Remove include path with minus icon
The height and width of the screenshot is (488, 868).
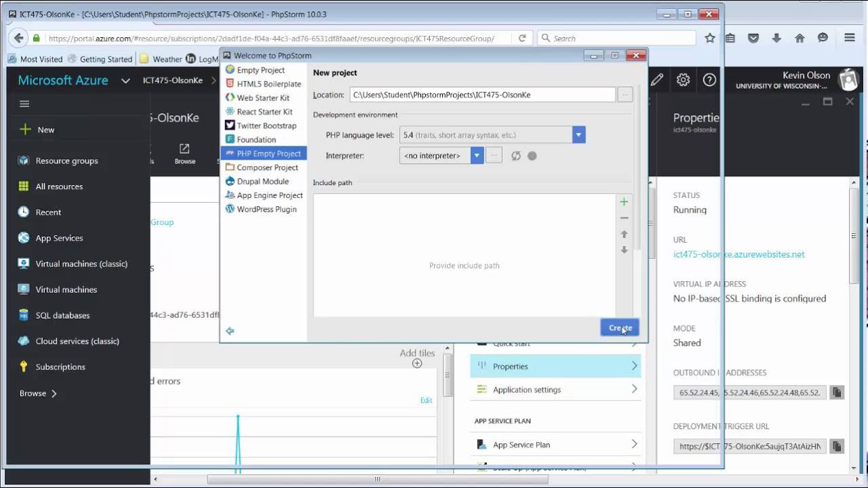624,218
